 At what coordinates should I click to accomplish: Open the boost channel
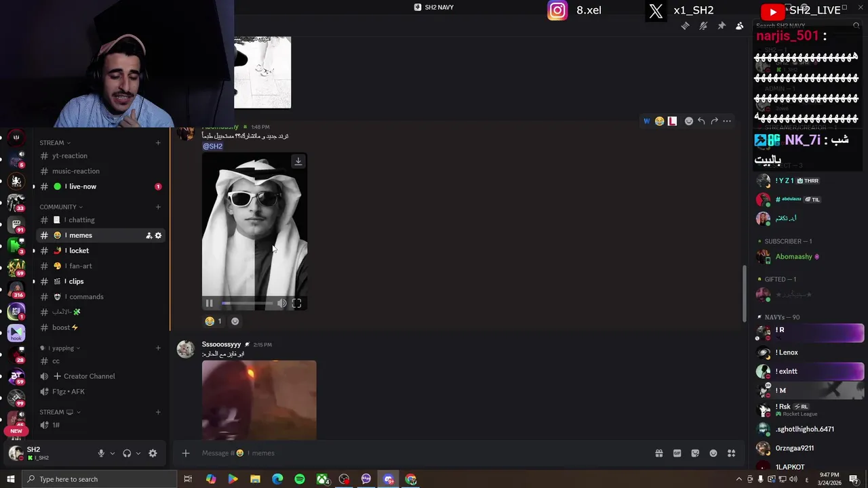(x=100, y=327)
